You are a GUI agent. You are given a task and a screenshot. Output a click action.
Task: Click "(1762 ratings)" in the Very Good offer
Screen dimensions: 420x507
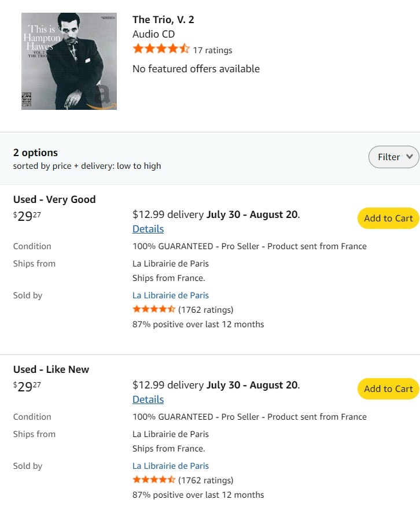[x=205, y=310]
